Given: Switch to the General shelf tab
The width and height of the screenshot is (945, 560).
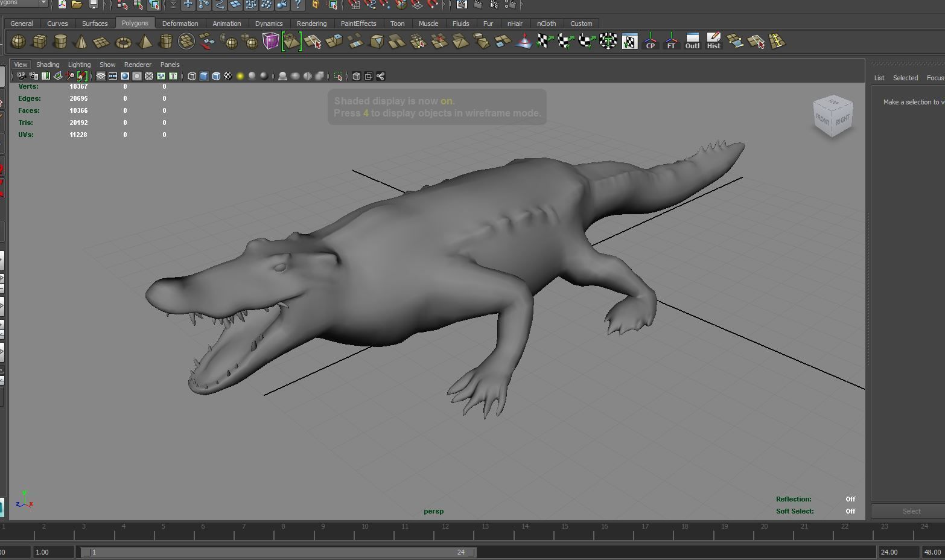Looking at the screenshot, I should click(x=22, y=24).
